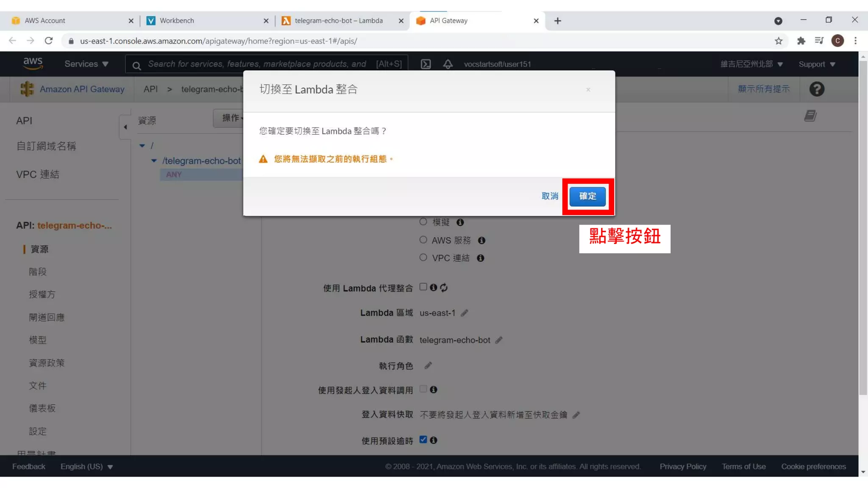Click the refresh icon beside Lambda proxy
Image resolution: width=868 pixels, height=488 pixels.
coord(444,288)
